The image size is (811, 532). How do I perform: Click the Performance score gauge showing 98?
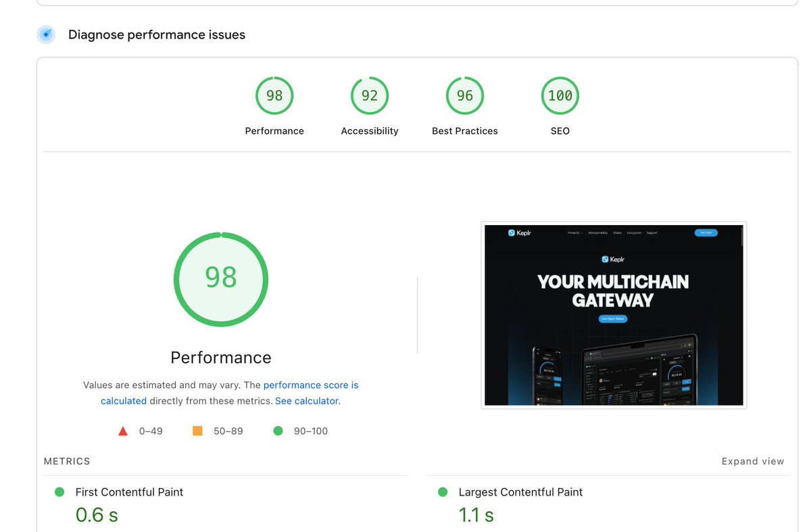274,96
